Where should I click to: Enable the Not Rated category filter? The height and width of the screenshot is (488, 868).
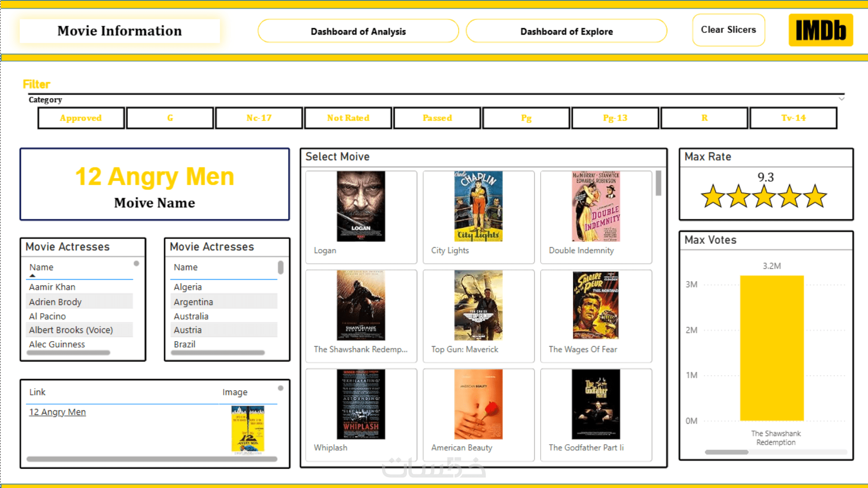click(348, 118)
